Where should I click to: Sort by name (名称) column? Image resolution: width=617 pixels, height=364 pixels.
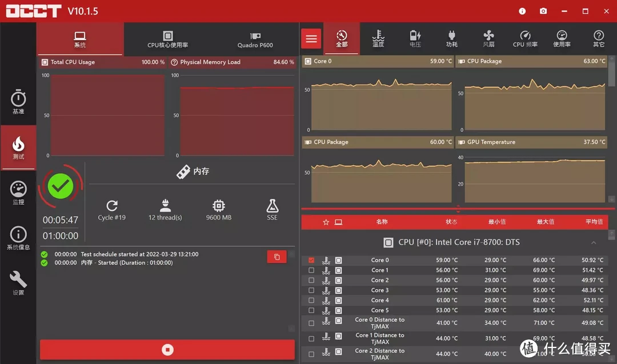382,222
